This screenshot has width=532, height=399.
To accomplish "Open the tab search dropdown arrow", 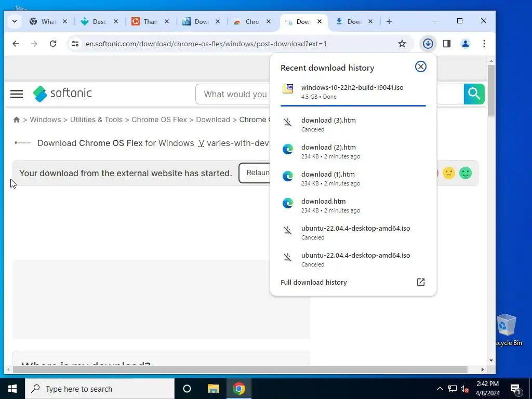I will (x=14, y=21).
